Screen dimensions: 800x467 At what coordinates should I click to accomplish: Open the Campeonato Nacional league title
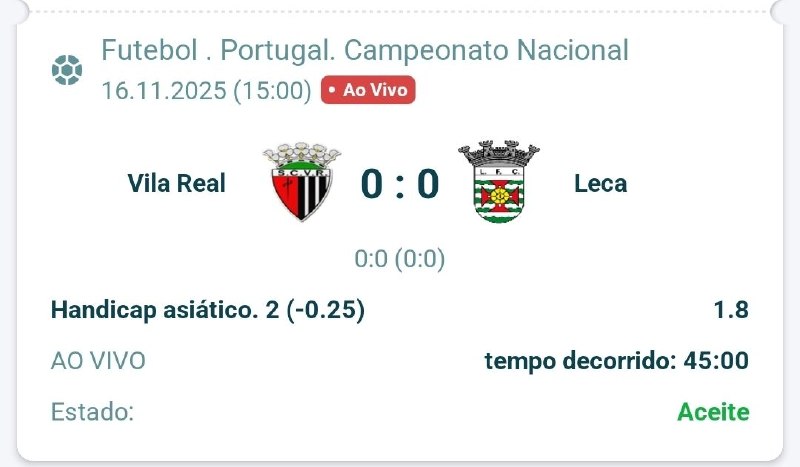point(365,50)
